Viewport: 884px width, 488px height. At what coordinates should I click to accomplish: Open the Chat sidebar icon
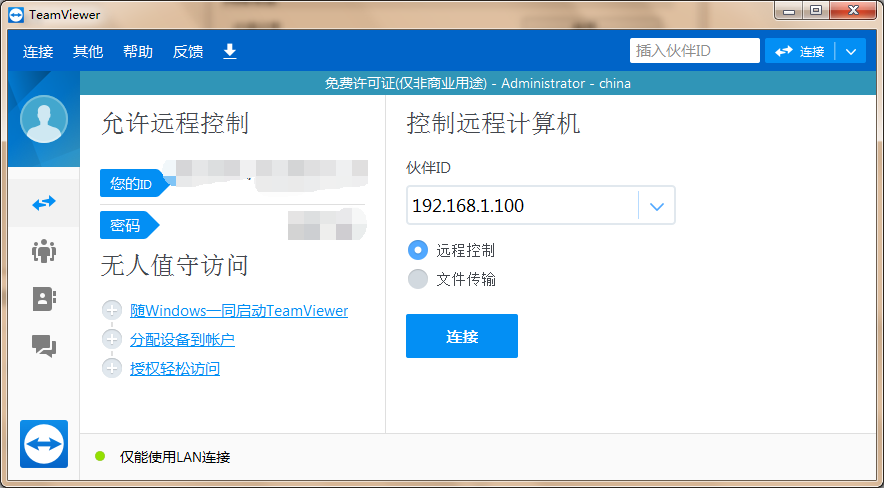coord(44,346)
